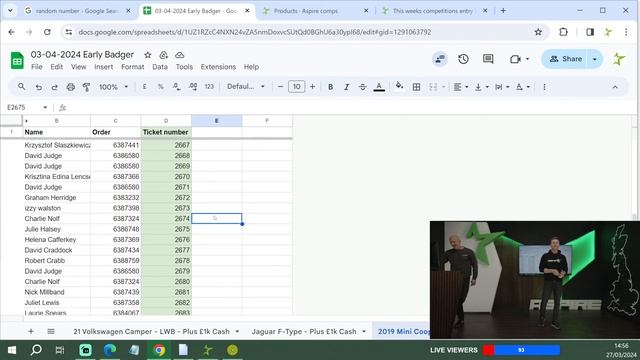Format as currency with the pound icon
640x360 pixels.
tap(144, 87)
